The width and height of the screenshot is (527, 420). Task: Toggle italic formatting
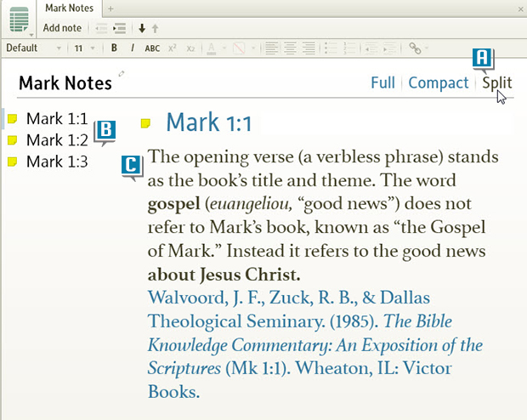[x=133, y=48]
